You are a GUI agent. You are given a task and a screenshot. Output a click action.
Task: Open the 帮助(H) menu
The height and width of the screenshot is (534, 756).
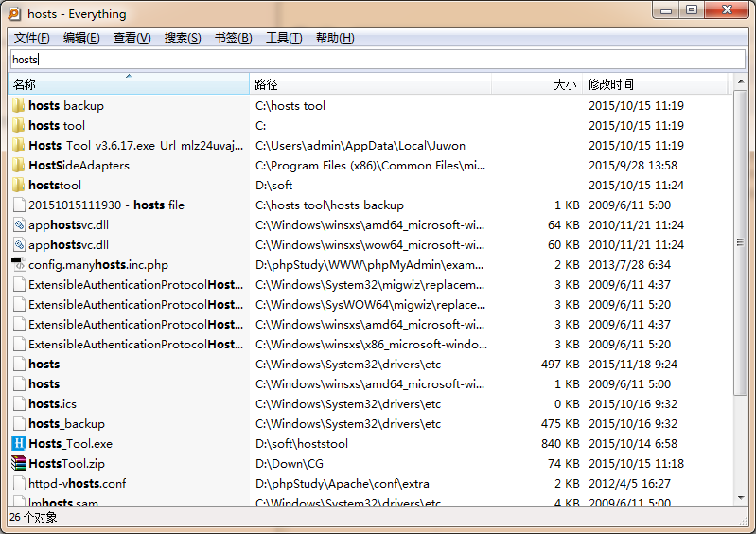(335, 38)
